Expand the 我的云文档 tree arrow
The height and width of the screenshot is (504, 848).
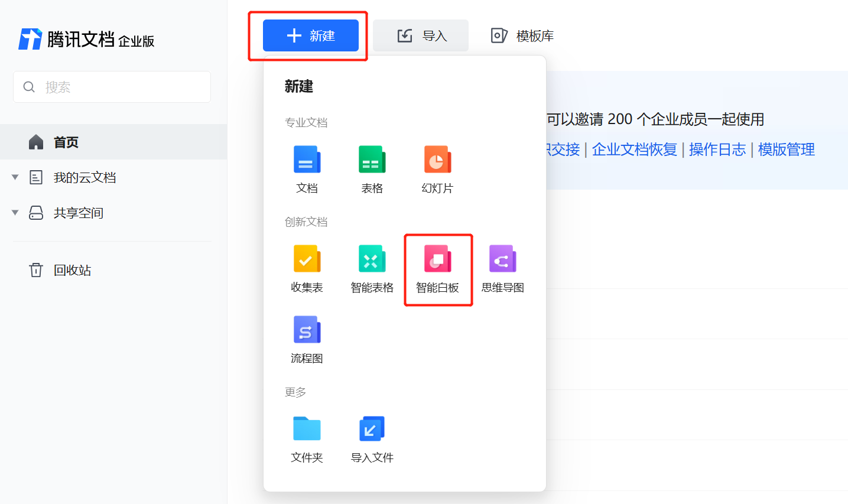15,177
